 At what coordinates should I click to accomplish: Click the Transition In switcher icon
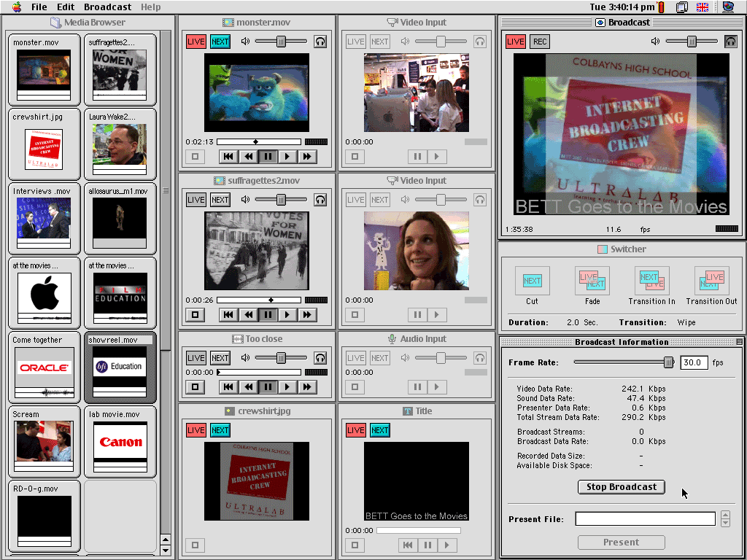coord(651,281)
